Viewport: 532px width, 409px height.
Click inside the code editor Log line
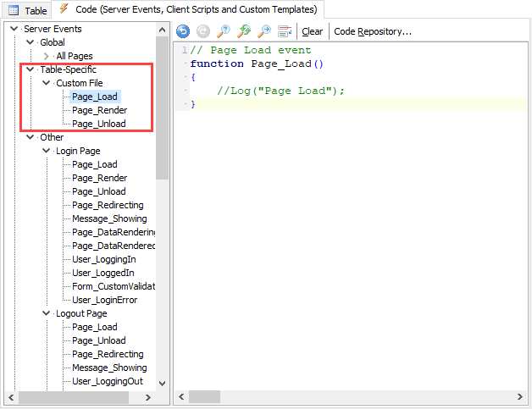coord(281,91)
